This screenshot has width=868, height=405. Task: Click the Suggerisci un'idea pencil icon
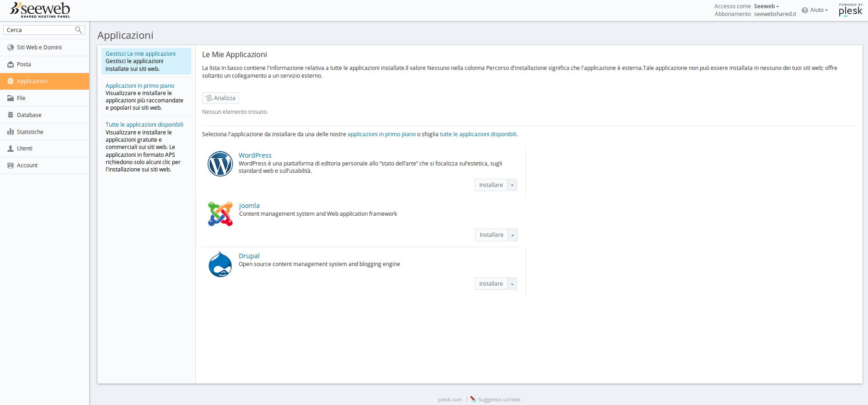(x=473, y=399)
